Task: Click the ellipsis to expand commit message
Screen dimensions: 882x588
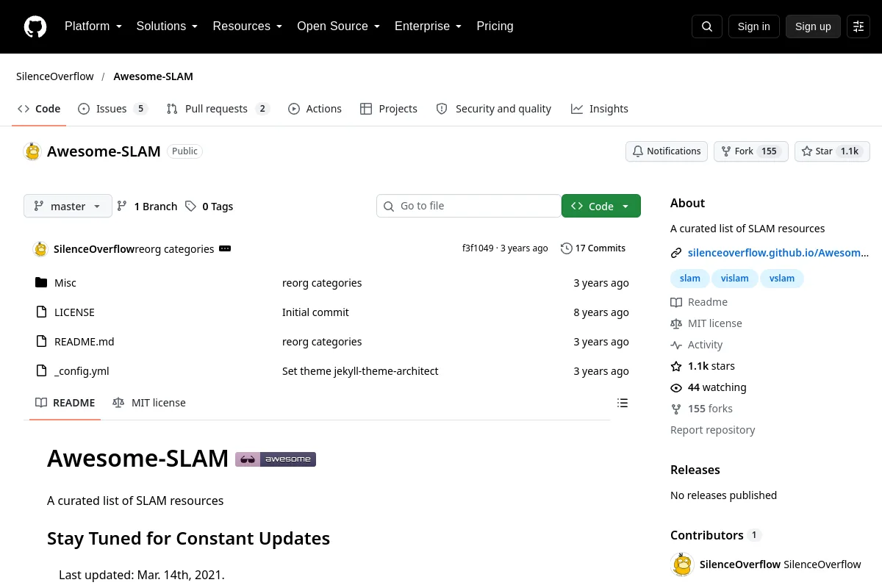Action: [x=225, y=249]
